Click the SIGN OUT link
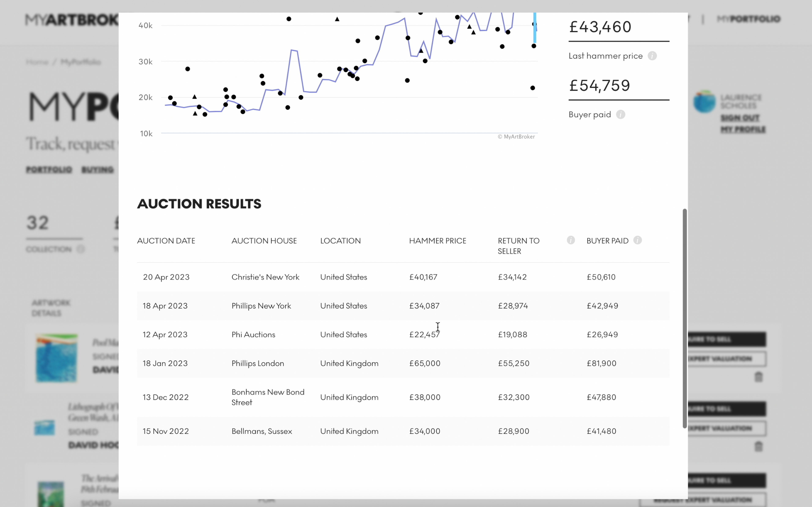812x507 pixels. point(740,118)
